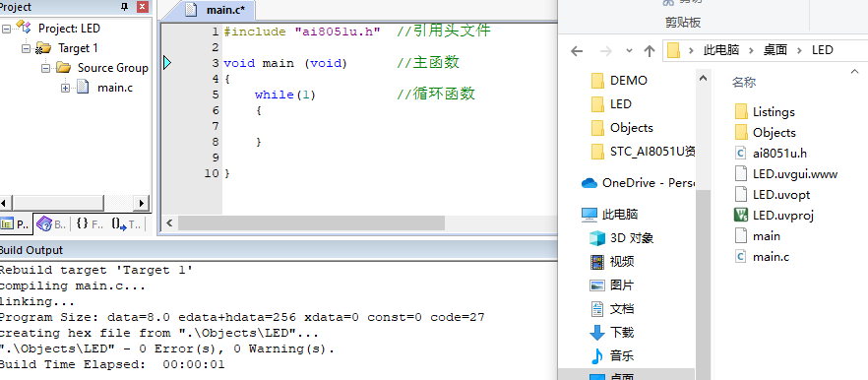Close the Project panel with red X
This screenshot has height=380, width=868.
143,7
